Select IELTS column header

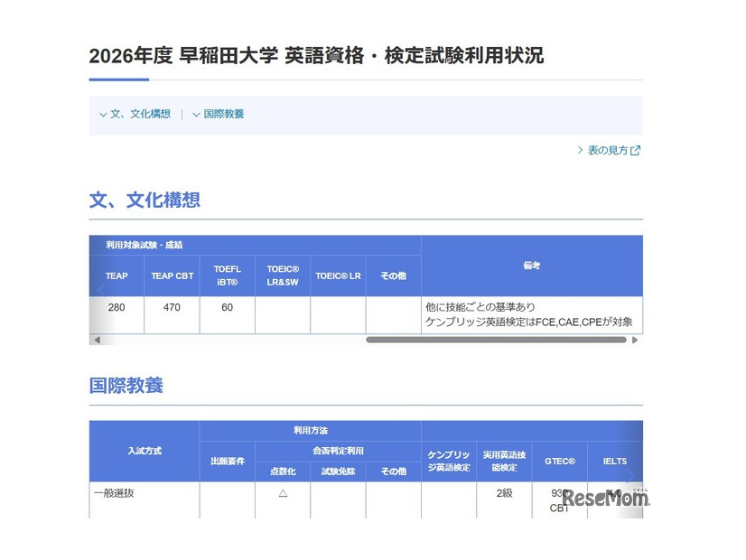[615, 462]
